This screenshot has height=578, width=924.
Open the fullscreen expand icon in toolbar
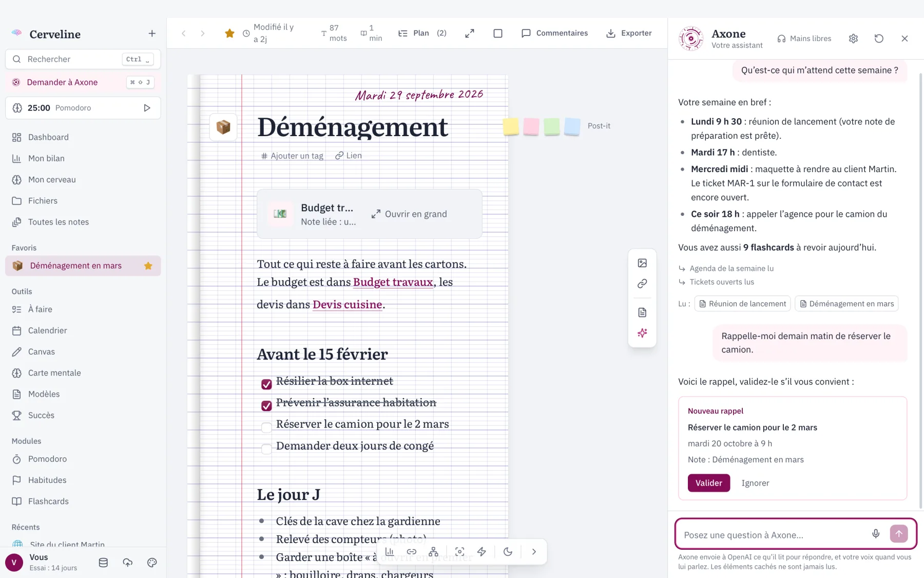tap(470, 33)
